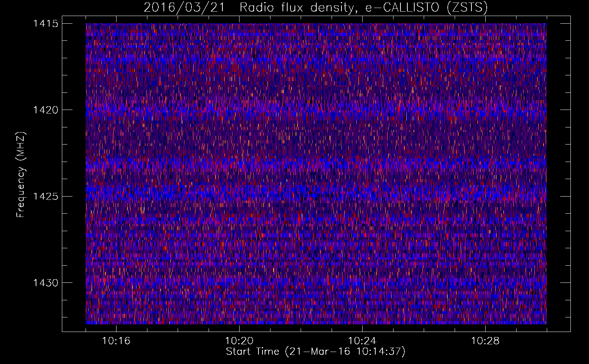Viewport: 589px width, 364px height.
Task: Click the 1415 frequency tick label
Action: 46,24
